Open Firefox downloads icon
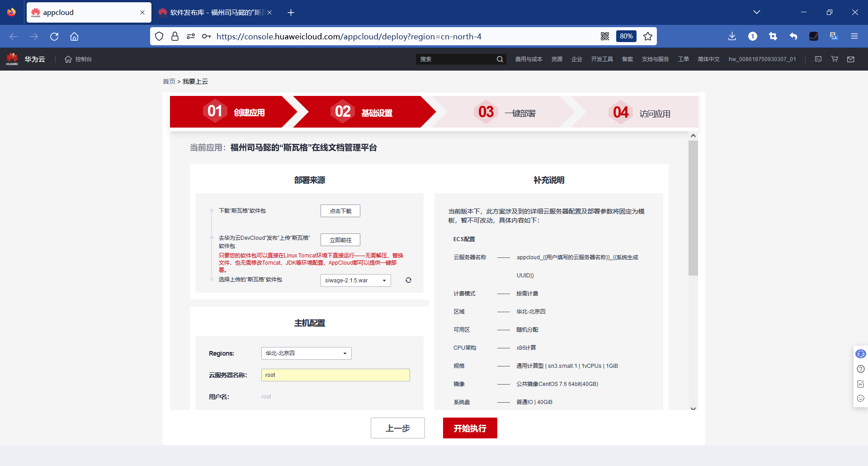 click(x=732, y=36)
